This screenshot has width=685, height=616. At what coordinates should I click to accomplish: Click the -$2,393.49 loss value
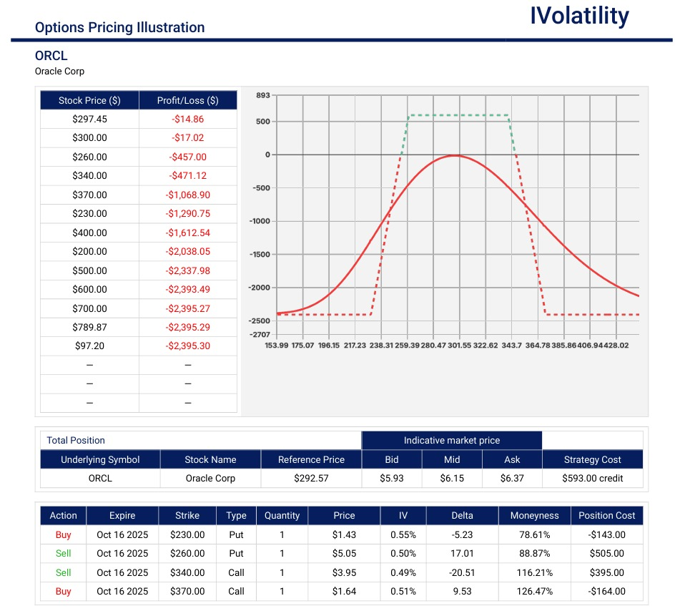point(188,290)
